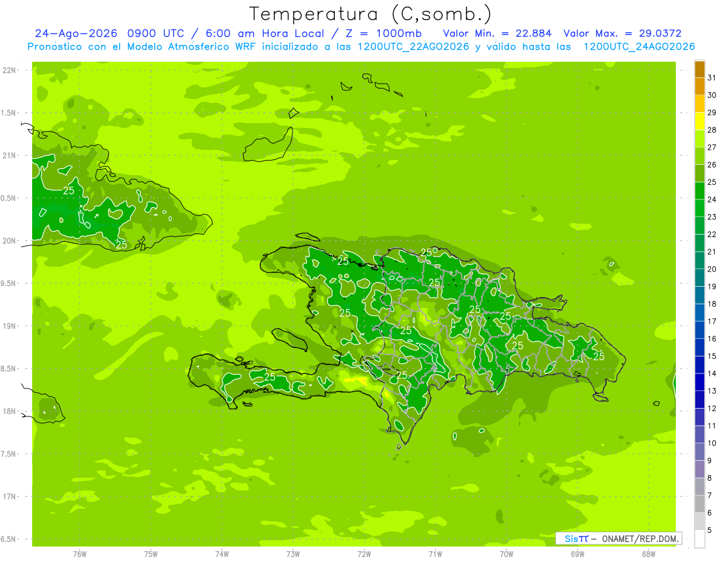Click the "9.5N" latitude label

pyautogui.click(x=9, y=283)
